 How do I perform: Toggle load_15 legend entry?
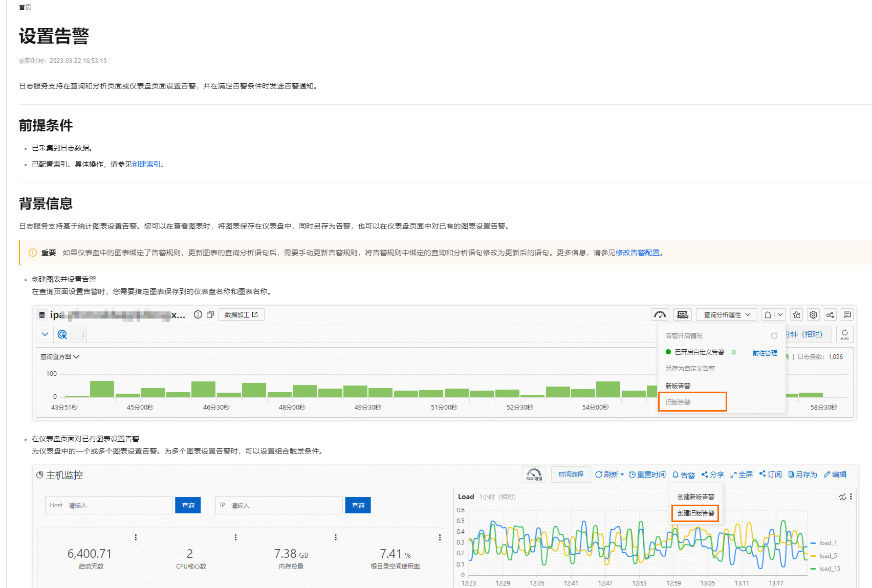(x=825, y=569)
